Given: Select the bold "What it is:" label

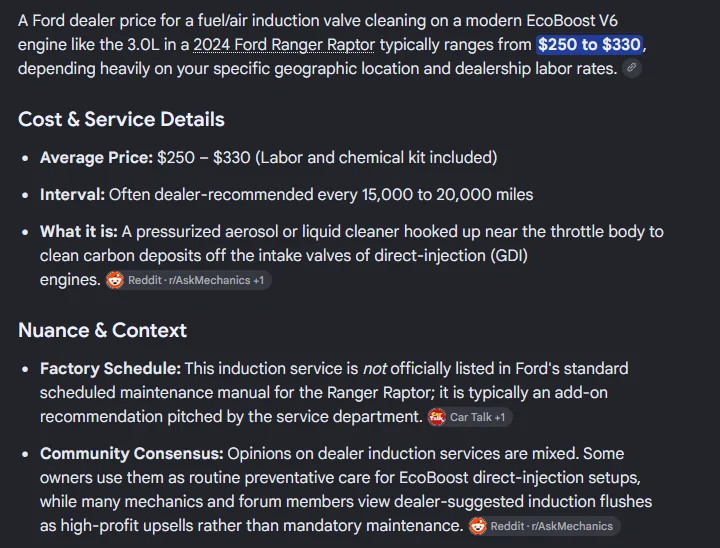Looking at the screenshot, I should (x=79, y=232).
